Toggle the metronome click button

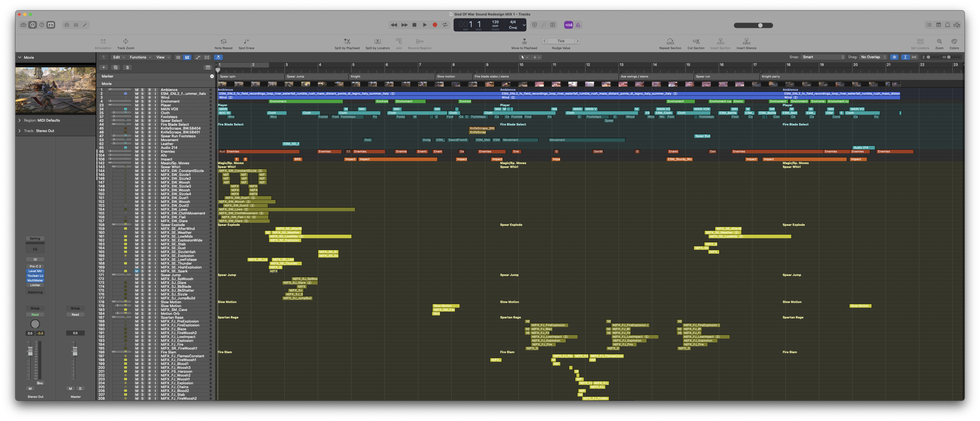click(578, 25)
